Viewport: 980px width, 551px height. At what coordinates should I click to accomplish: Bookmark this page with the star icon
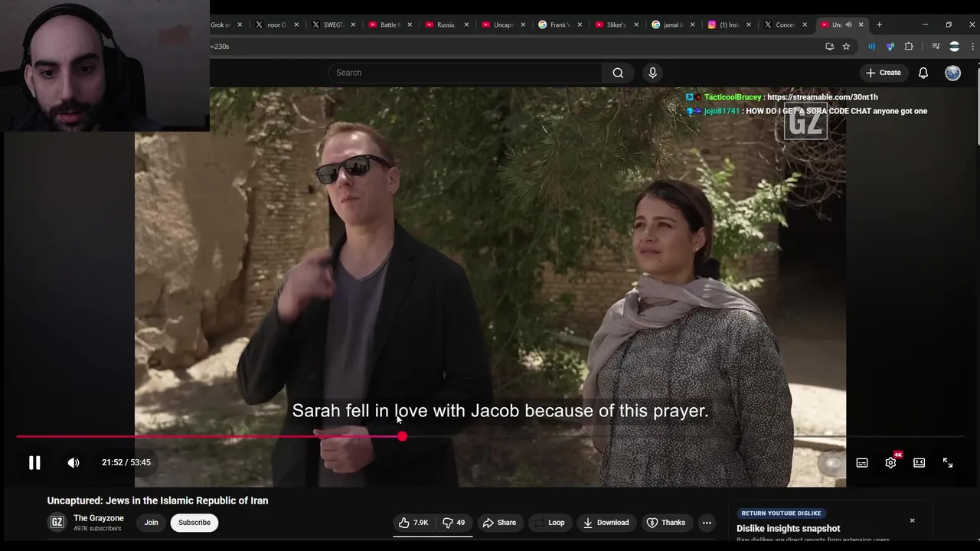click(x=846, y=47)
